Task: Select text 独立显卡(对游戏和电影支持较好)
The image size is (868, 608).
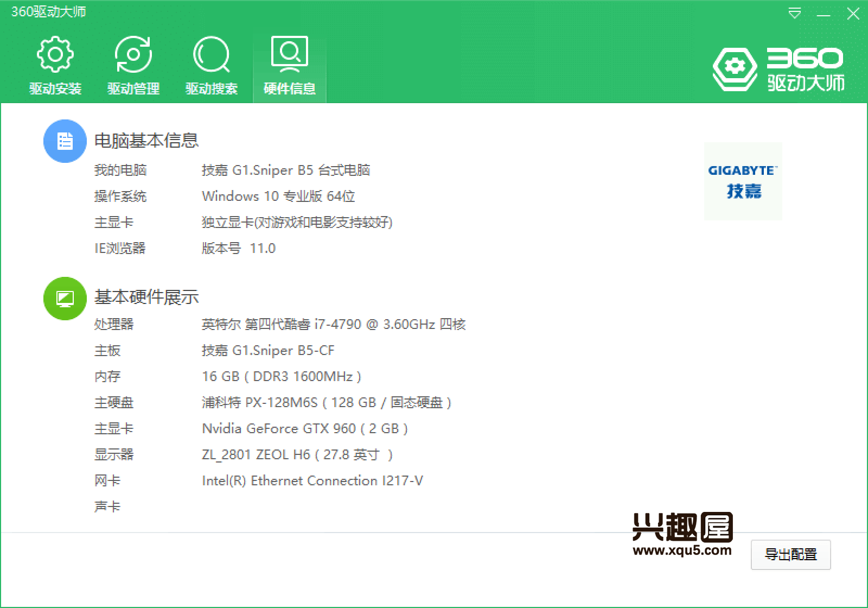Action: [297, 222]
